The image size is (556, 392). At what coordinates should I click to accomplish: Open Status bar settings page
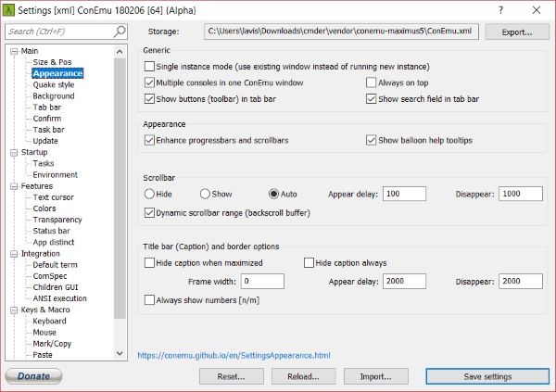pos(51,231)
